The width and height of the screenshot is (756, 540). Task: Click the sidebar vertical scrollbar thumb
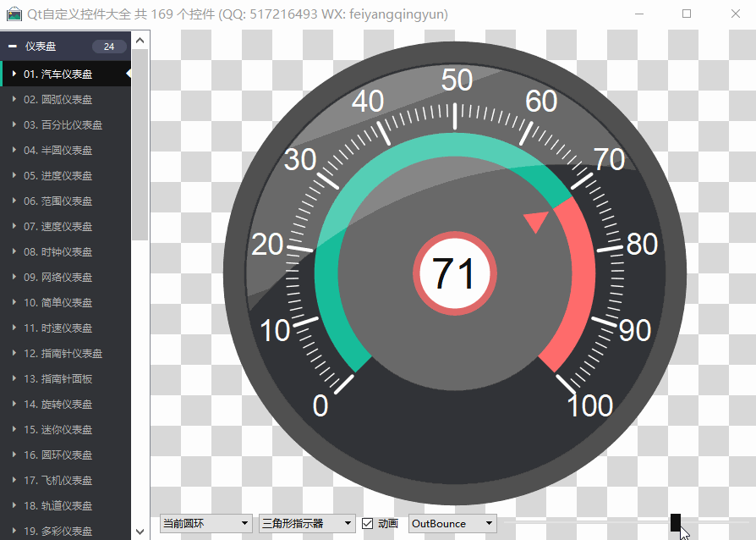coord(140,145)
